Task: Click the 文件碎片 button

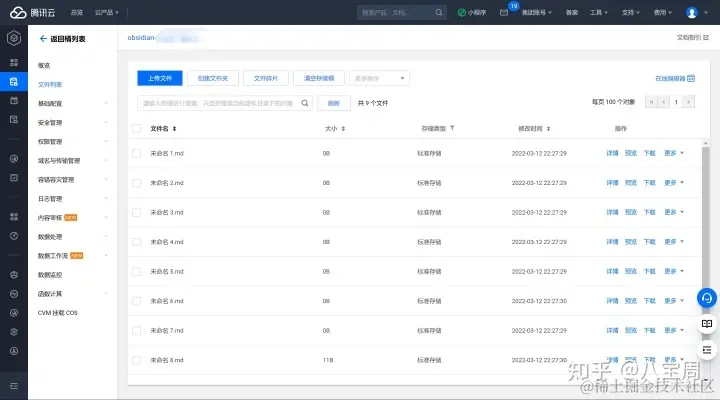Action: [x=266, y=78]
